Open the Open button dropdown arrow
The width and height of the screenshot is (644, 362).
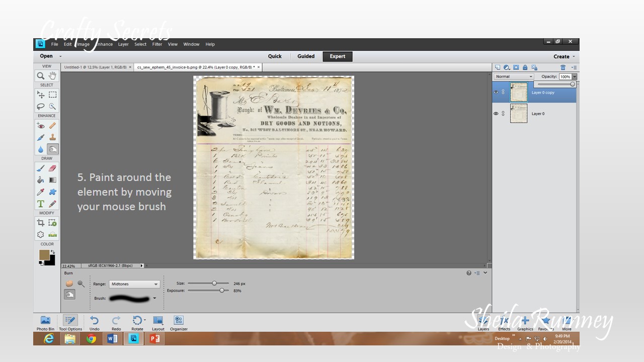60,56
